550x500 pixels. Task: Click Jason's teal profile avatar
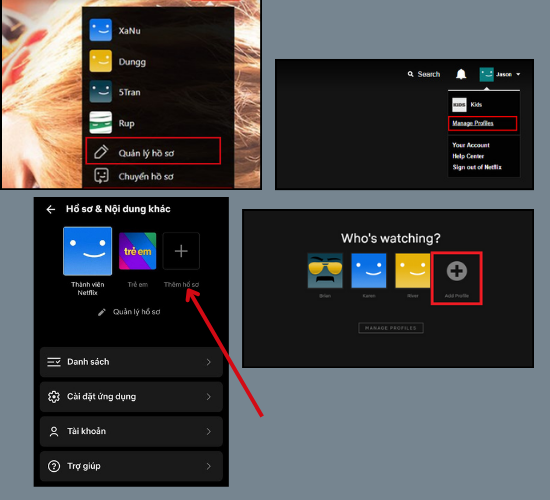pyautogui.click(x=487, y=74)
